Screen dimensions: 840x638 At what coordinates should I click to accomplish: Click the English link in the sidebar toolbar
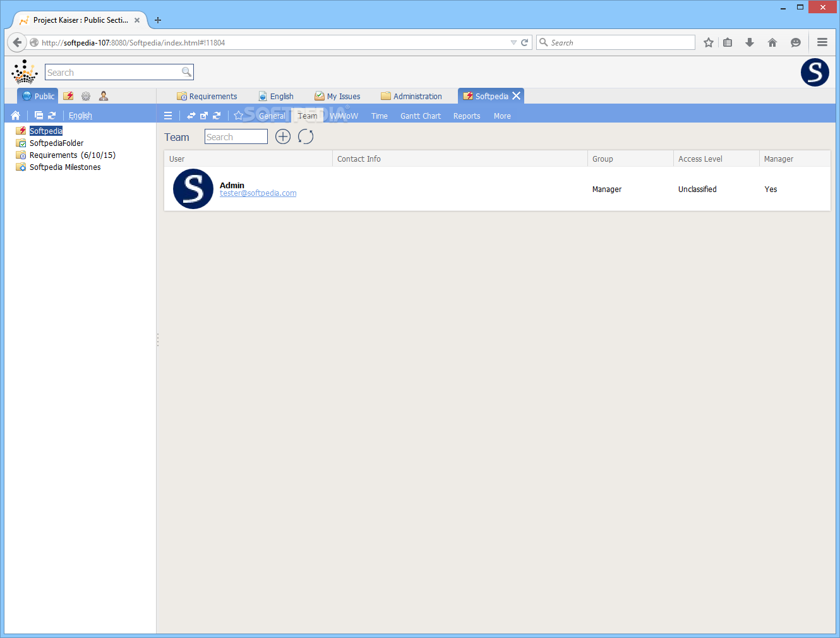click(x=80, y=116)
